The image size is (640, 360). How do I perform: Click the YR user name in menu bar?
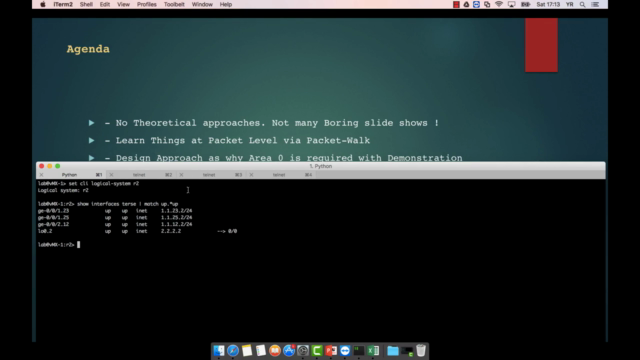pyautogui.click(x=569, y=4)
